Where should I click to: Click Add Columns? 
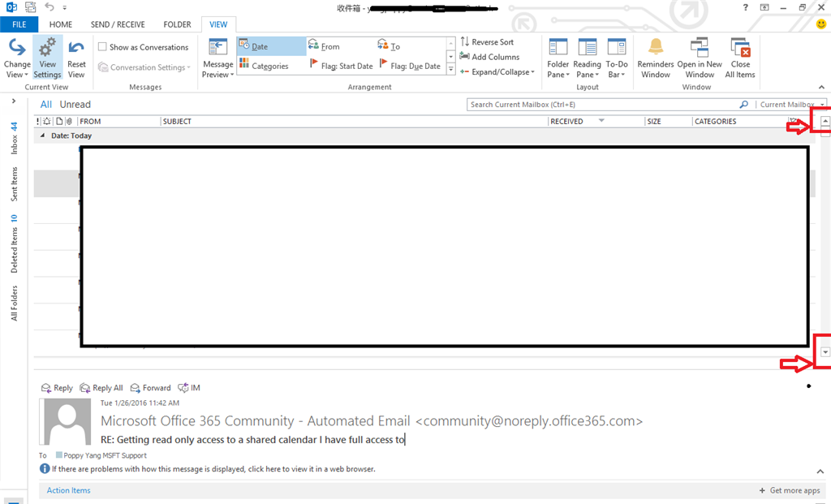pos(489,57)
